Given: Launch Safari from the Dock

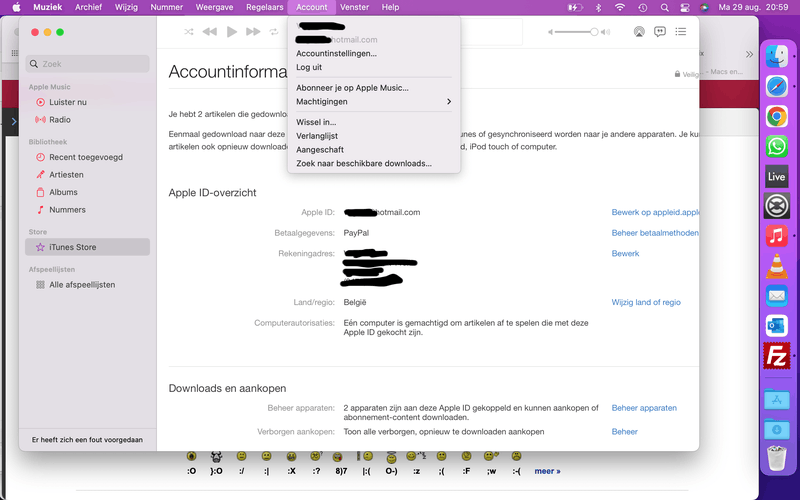Looking at the screenshot, I should (777, 86).
